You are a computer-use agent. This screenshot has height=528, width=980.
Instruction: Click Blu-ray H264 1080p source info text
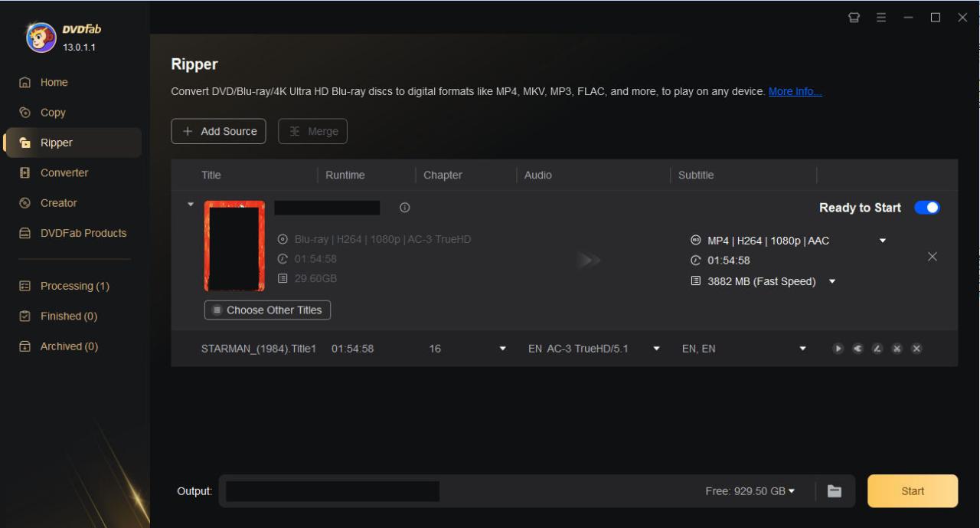[383, 239]
